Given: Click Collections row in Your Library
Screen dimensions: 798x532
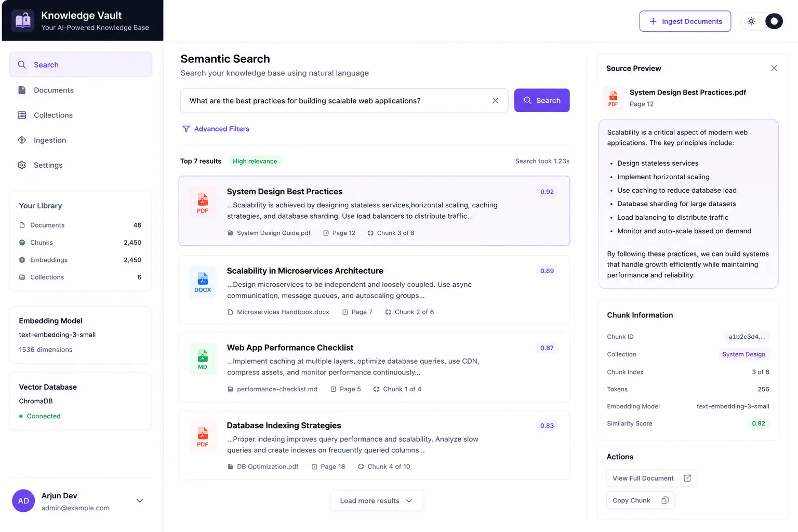Looking at the screenshot, I should pyautogui.click(x=80, y=277).
